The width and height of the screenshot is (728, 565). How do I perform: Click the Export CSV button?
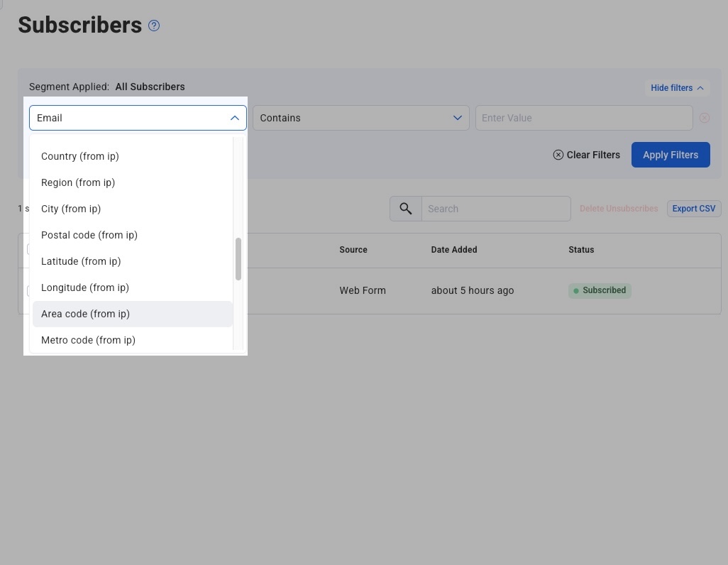[693, 209]
